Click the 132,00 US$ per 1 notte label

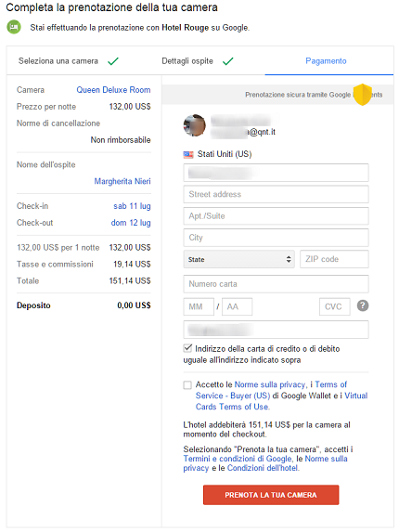click(58, 248)
